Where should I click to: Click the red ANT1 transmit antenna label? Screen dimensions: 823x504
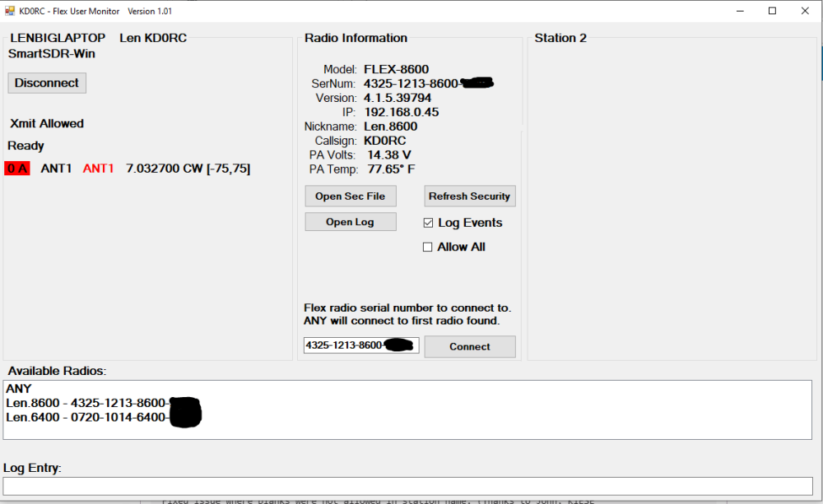98,169
